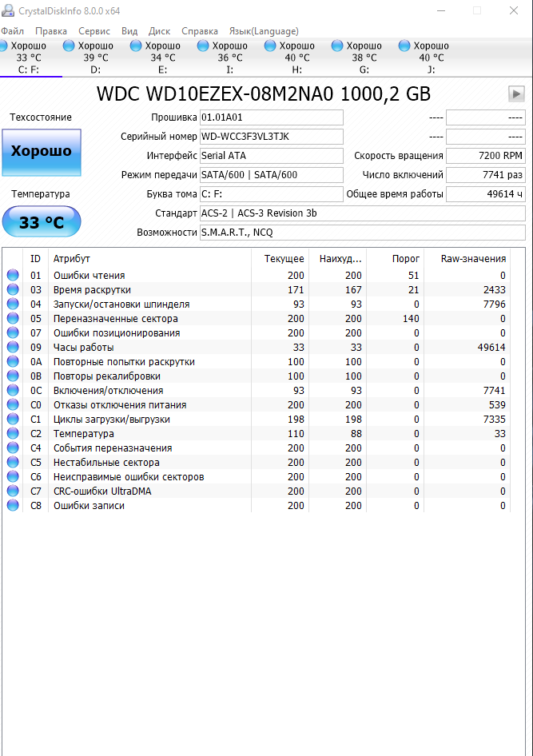Click the Возможности field S.M.A.R.T., NCQ
Image resolution: width=533 pixels, height=756 pixels.
click(363, 233)
